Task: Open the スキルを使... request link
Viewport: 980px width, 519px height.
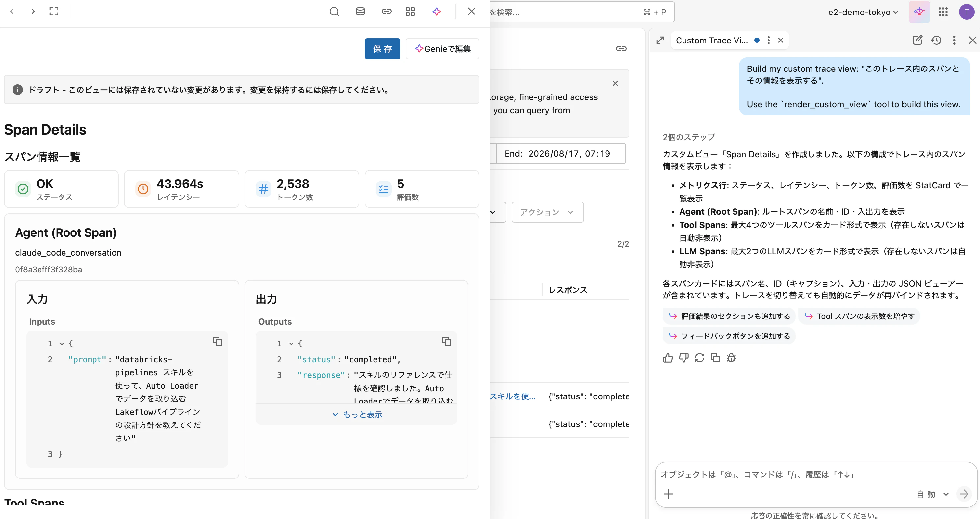Action: coord(512,396)
